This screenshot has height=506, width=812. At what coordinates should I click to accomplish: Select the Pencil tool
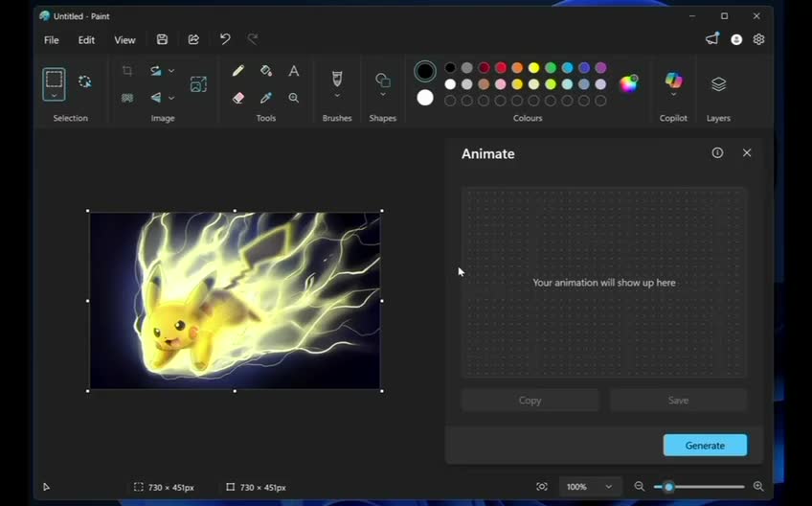(x=238, y=71)
